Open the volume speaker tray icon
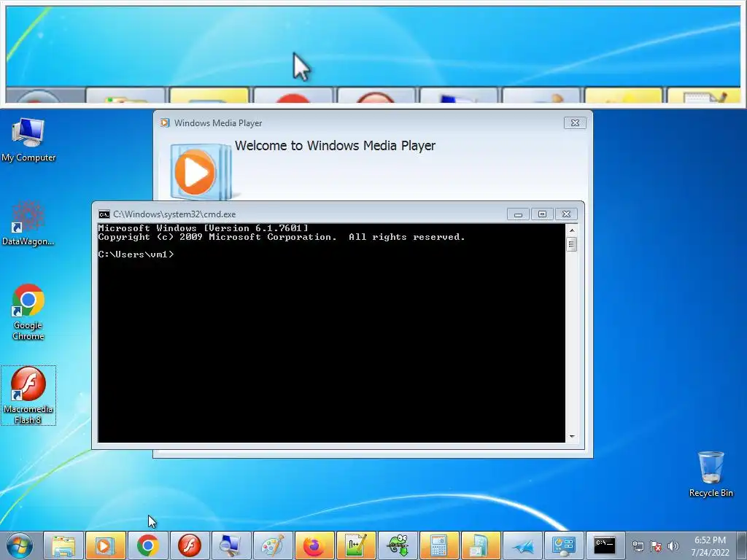Viewport: 747px width, 560px height. tap(673, 546)
